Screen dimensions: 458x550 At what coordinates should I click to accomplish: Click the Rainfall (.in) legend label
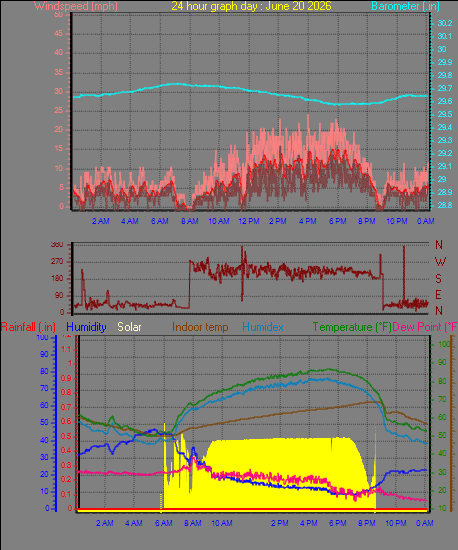tap(28, 327)
